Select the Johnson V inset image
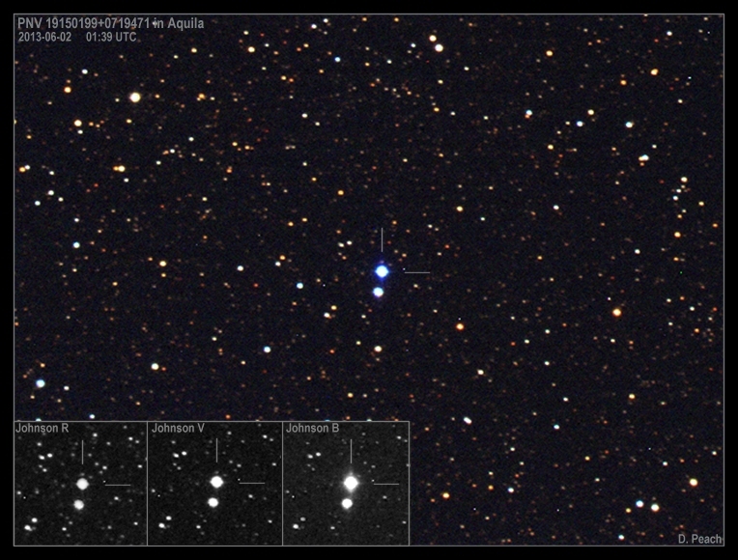 tap(215, 484)
